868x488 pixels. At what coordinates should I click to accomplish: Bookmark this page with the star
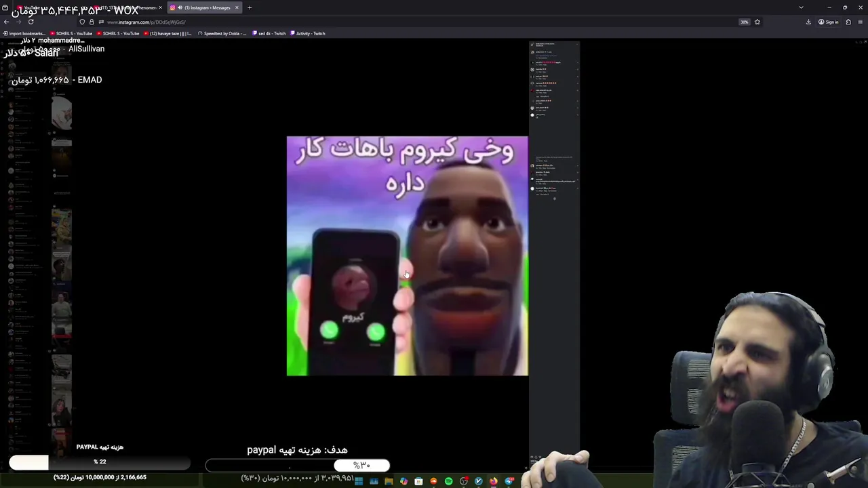[x=757, y=22]
